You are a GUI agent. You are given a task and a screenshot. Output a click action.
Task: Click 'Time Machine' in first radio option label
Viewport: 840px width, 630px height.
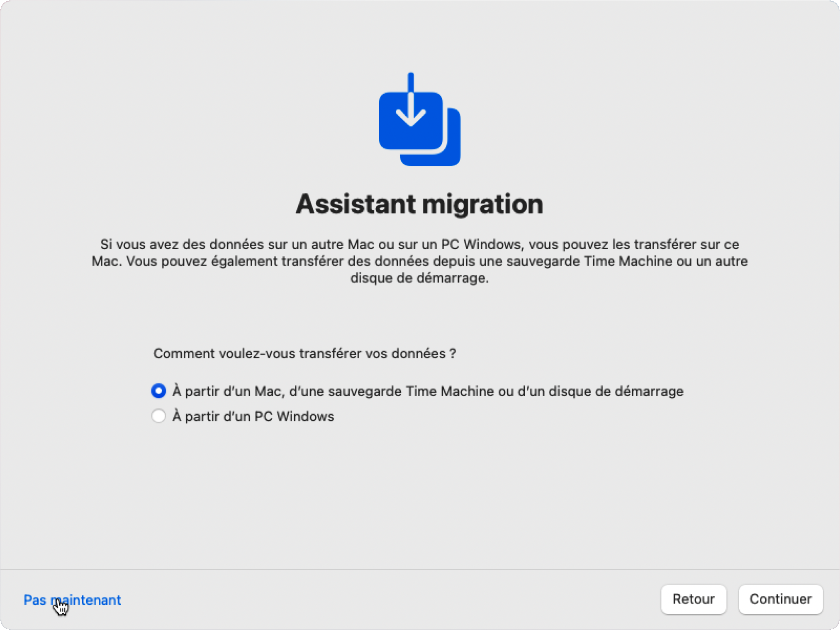[450, 391]
